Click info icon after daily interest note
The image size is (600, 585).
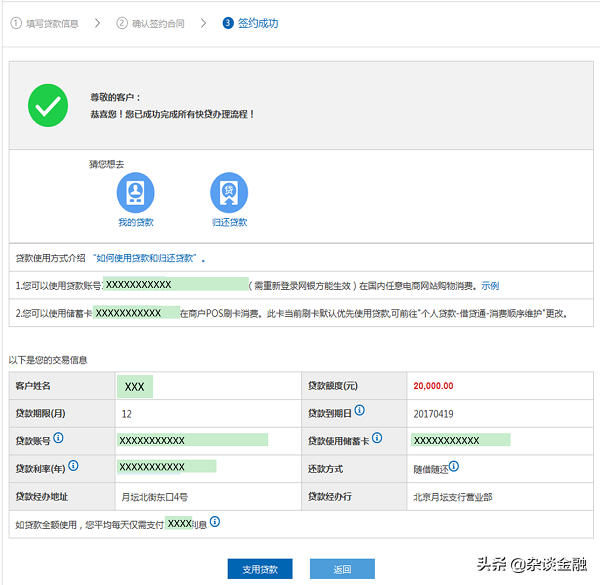click(215, 521)
